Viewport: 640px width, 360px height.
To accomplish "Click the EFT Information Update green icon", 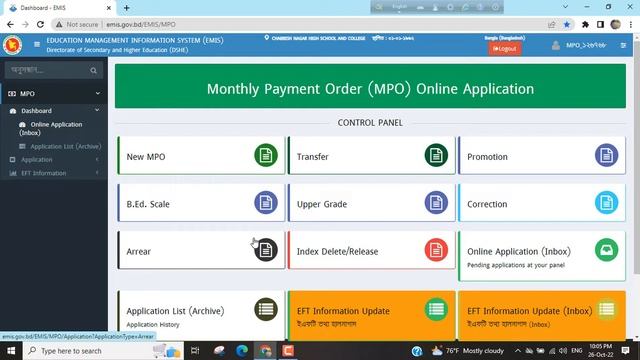I will (x=436, y=309).
